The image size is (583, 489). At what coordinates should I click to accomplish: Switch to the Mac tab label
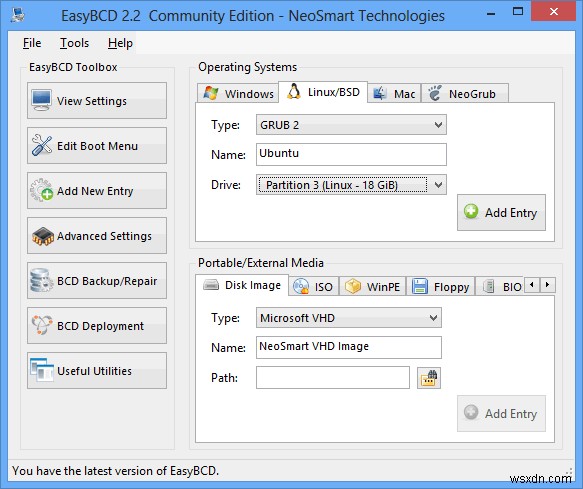pos(405,94)
